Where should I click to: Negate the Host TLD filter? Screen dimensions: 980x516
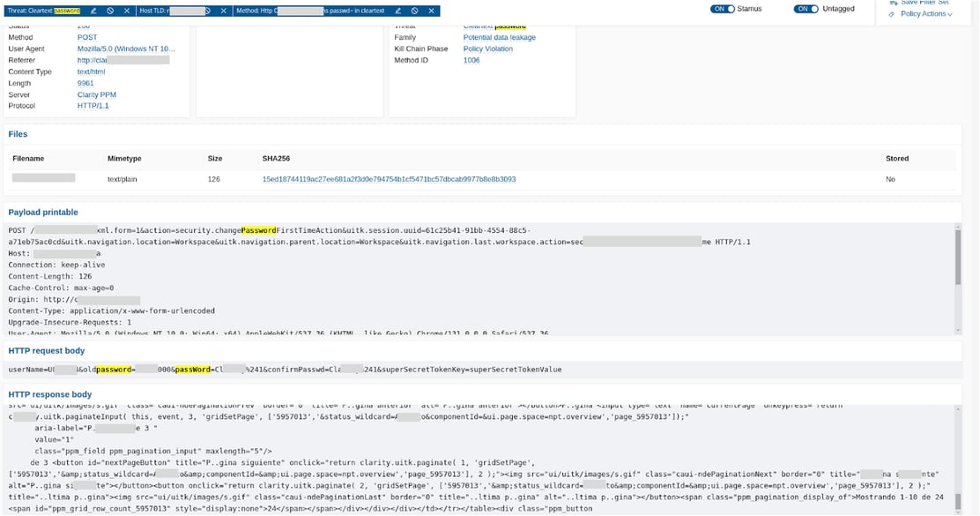[207, 11]
